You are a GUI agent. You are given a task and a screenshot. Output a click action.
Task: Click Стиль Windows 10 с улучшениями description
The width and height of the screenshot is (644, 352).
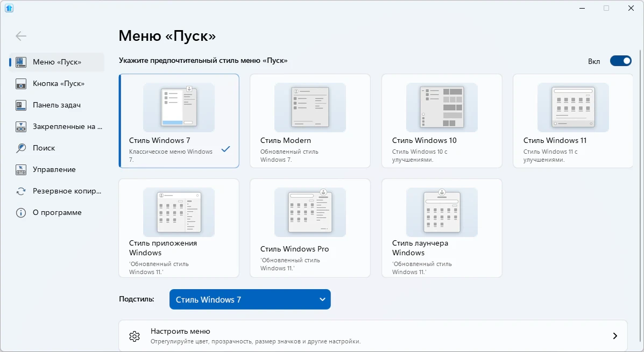[420, 155]
